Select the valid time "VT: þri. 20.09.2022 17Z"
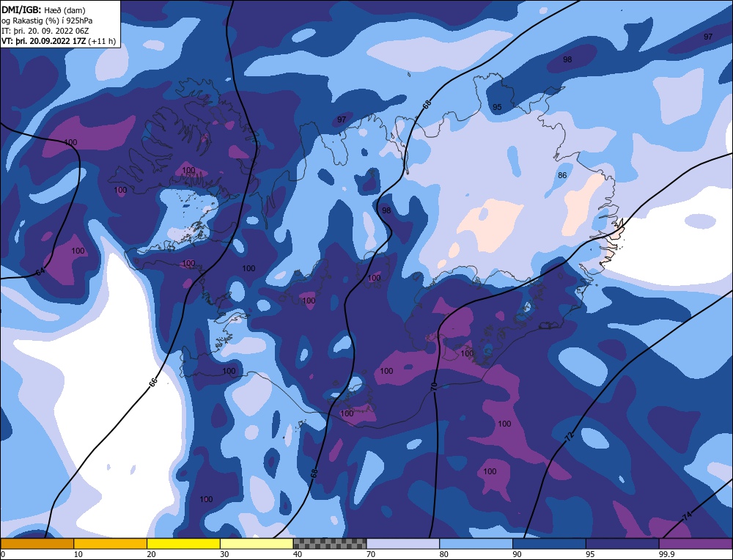733x560 pixels. click(x=44, y=41)
